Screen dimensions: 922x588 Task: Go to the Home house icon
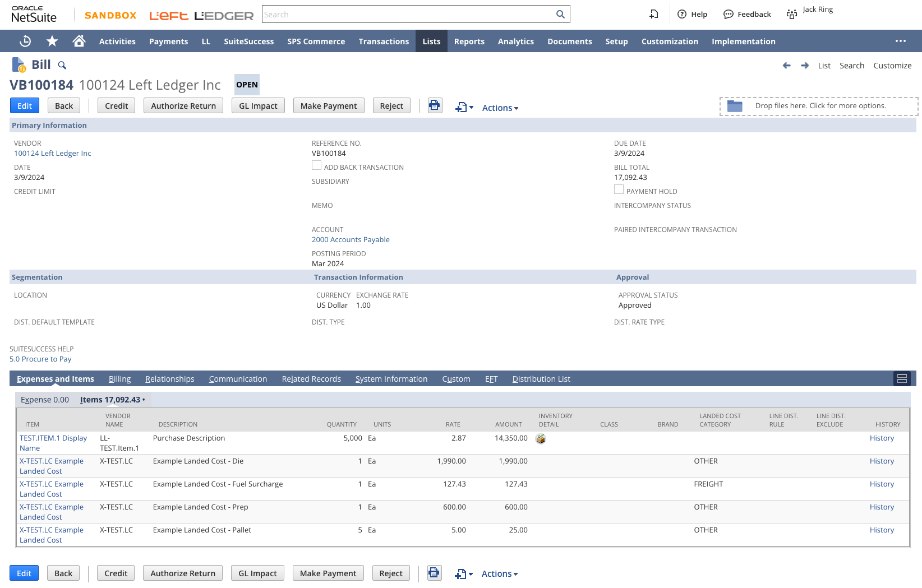click(x=79, y=41)
